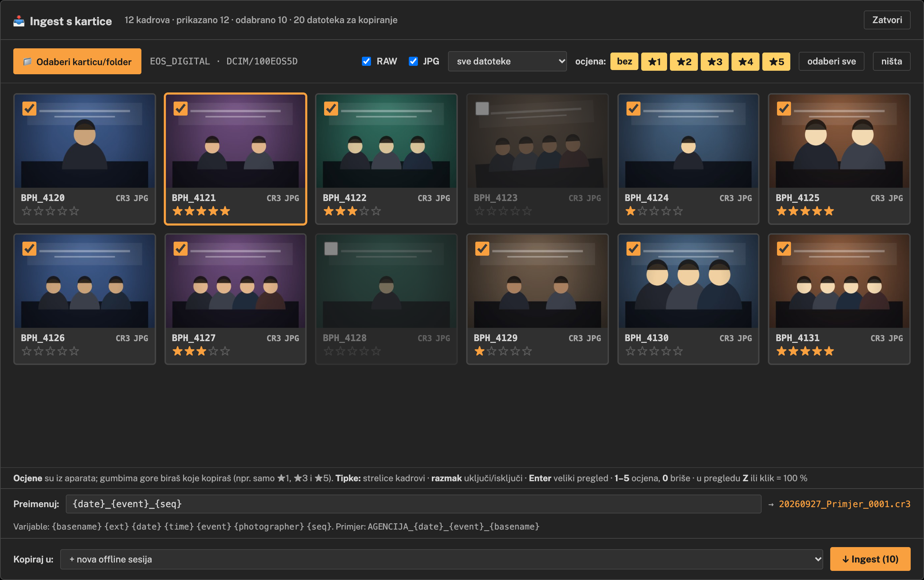This screenshot has width=924, height=580.
Task: Click first star under BPH_4129
Action: pos(479,351)
